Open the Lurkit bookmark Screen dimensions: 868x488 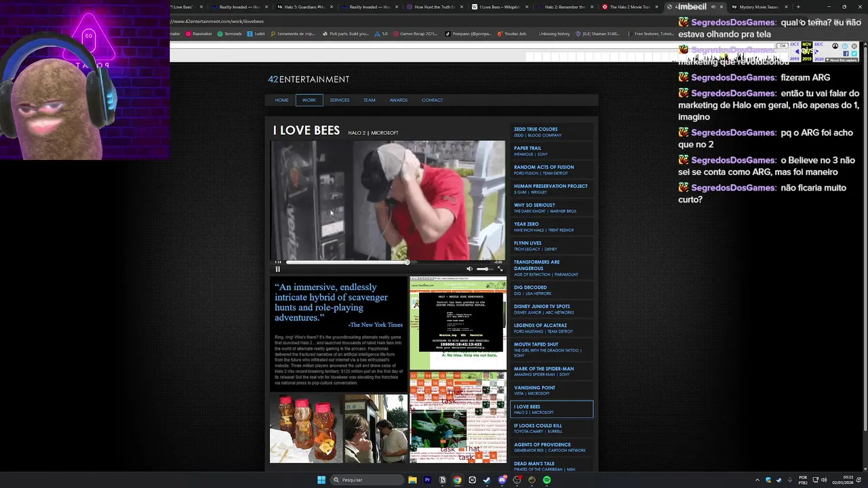click(x=256, y=34)
